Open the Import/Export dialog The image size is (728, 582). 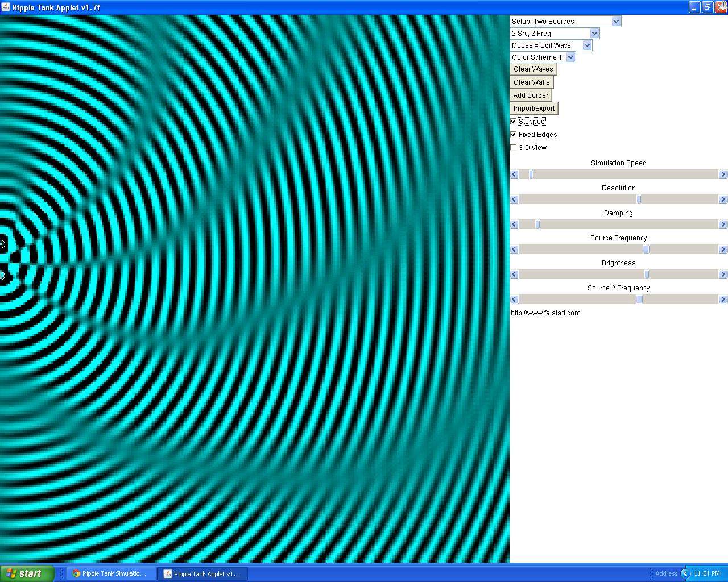click(534, 109)
